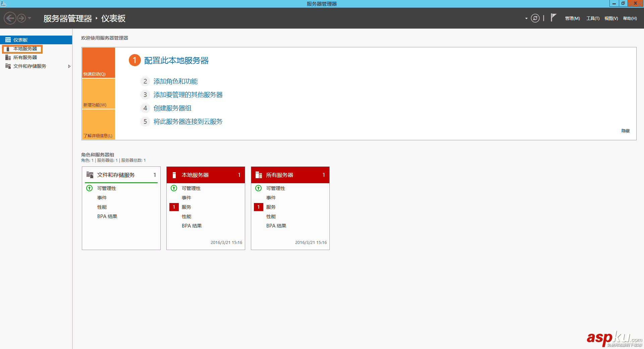Click 可管理性 green icon in 所有服务器 tile
Viewport: 644px width, 349px height.
tap(259, 188)
